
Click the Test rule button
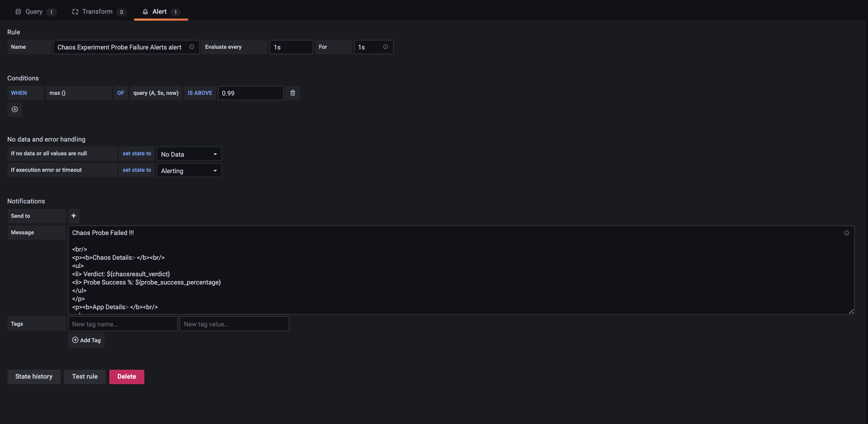click(85, 377)
